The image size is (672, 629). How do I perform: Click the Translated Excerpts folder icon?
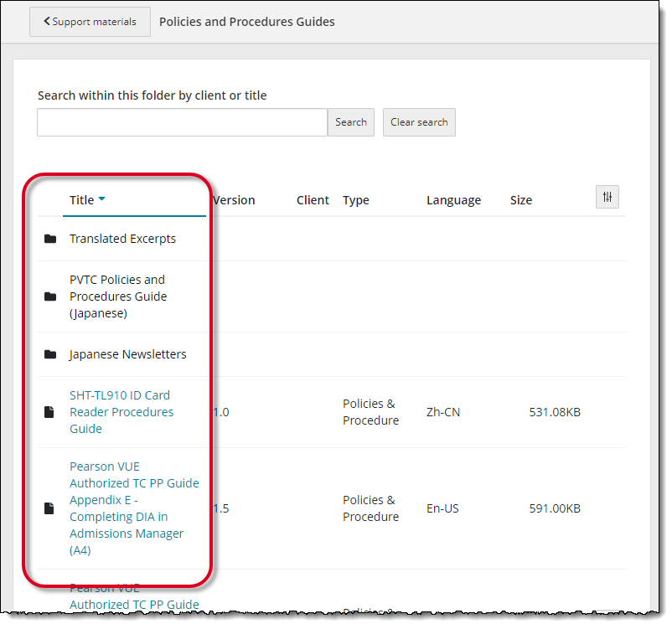[50, 239]
